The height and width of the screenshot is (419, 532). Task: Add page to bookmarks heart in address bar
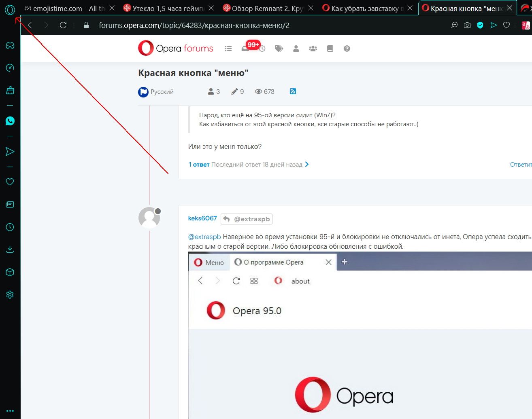(506, 25)
